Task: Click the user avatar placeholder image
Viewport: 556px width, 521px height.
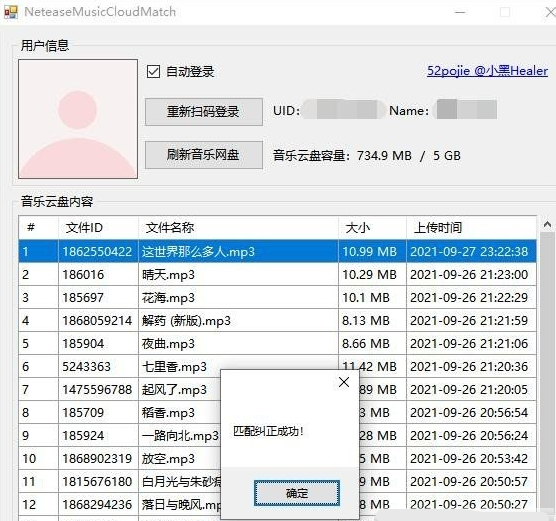Action: pyautogui.click(x=78, y=119)
